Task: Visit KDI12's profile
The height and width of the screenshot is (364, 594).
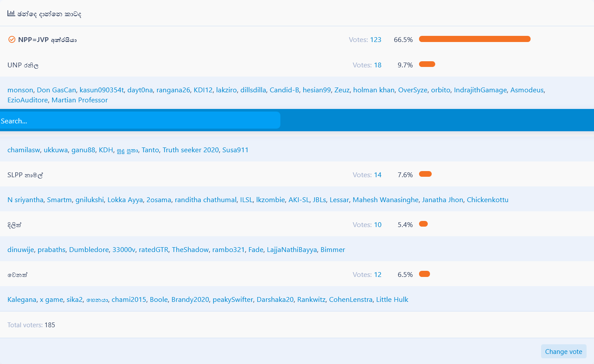Action: 203,90
